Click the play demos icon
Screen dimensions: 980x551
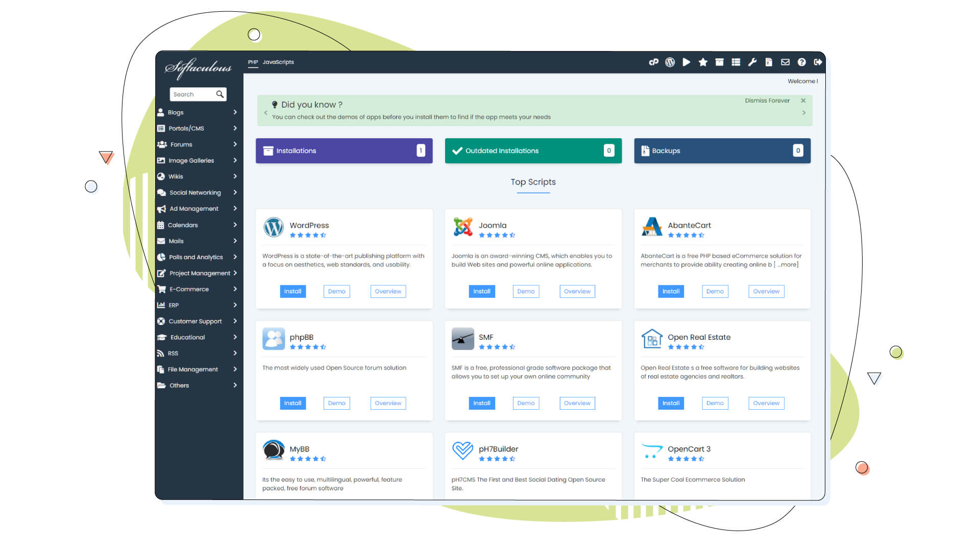tap(687, 62)
